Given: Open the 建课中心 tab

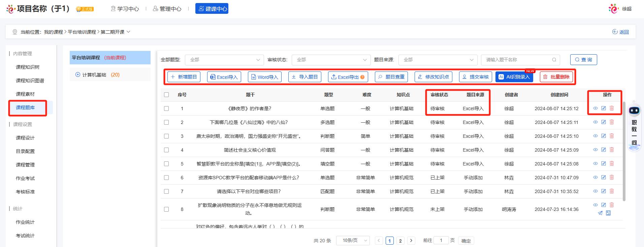Looking at the screenshot, I should (x=212, y=9).
